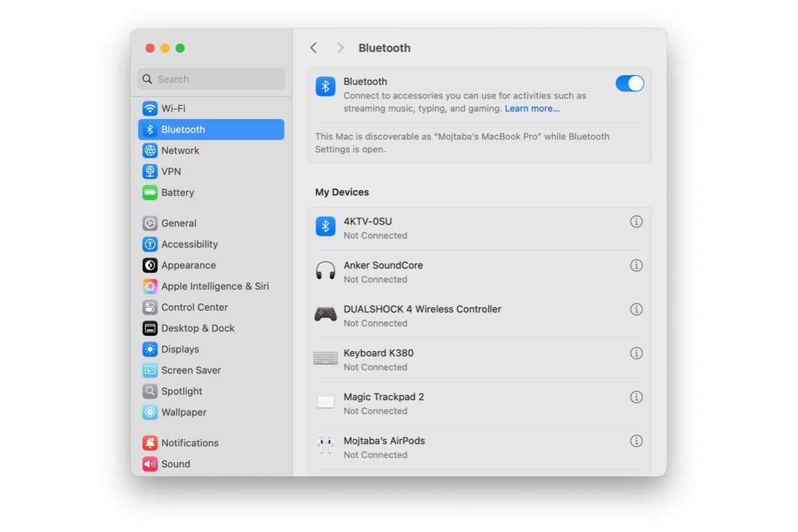Open Battery settings pane
The image size is (798, 532).
pyautogui.click(x=211, y=192)
